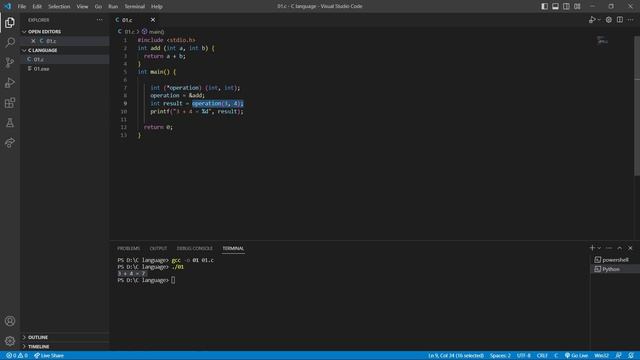Change encoding via UTF-8
Image resolution: width=640 pixels, height=360 pixels.
tap(524, 356)
